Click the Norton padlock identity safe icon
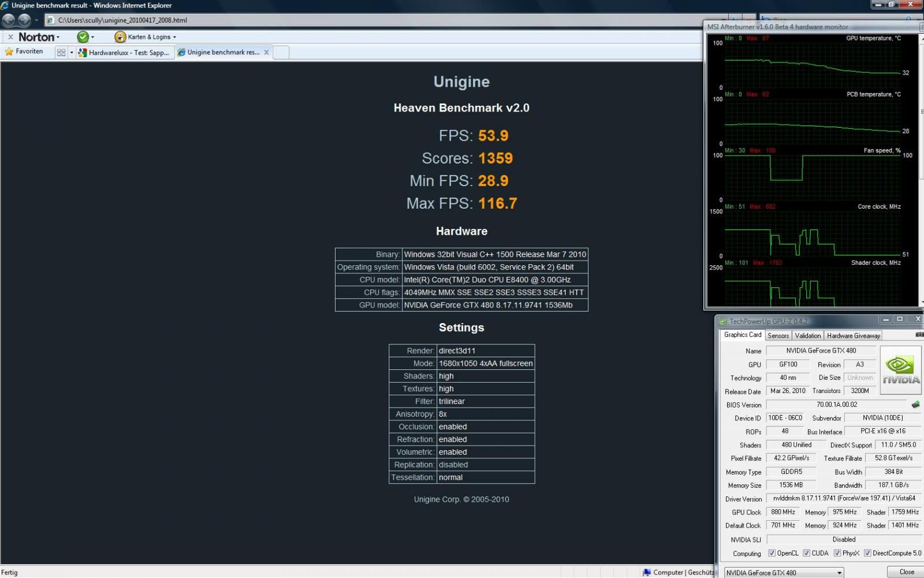This screenshot has height=578, width=924. click(120, 37)
